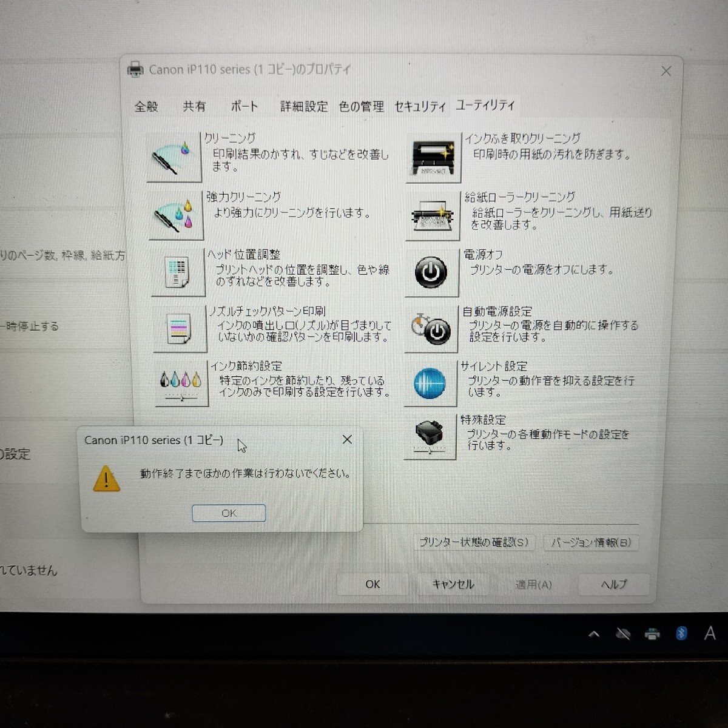
Task: Open ヘッド位置調整 head alignment
Action: pos(178,272)
